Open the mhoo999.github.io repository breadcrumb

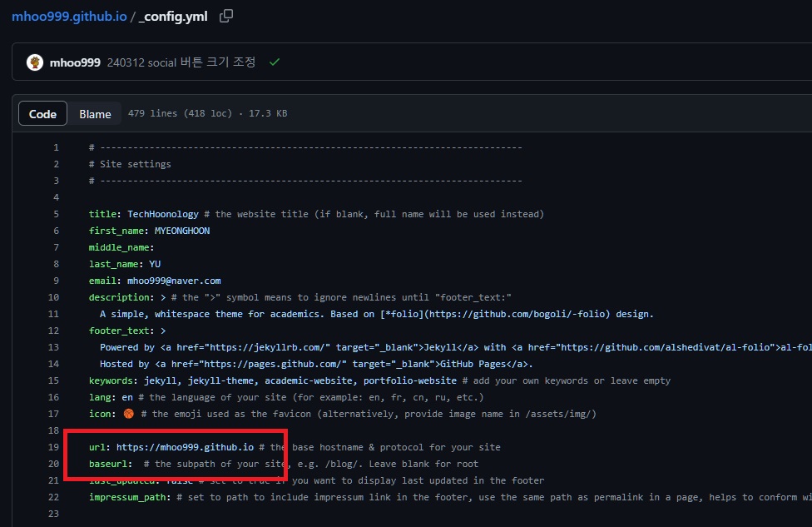(x=69, y=16)
